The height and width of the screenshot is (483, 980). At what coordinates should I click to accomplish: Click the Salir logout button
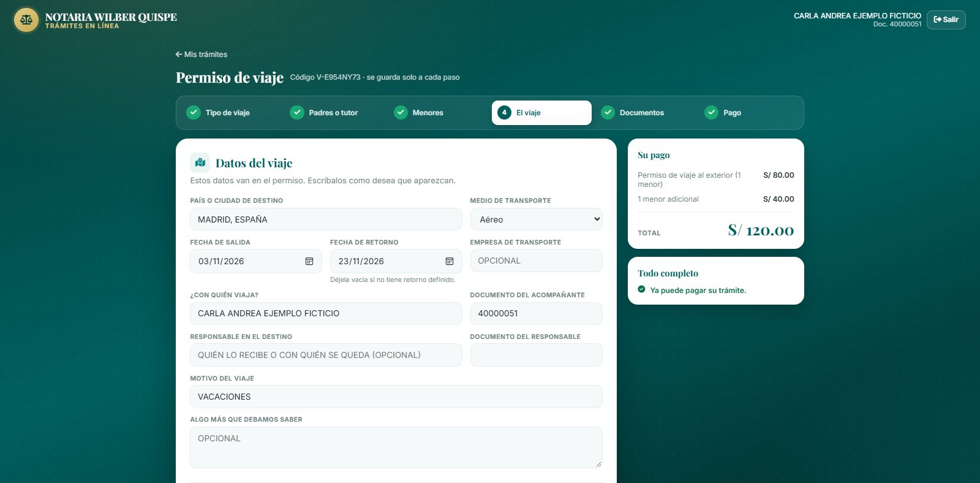pyautogui.click(x=946, y=20)
